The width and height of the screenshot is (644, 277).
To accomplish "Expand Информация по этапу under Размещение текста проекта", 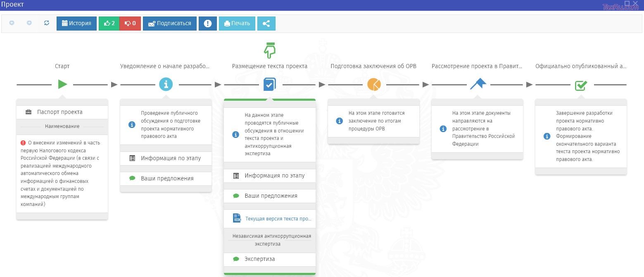I will tap(269, 175).
